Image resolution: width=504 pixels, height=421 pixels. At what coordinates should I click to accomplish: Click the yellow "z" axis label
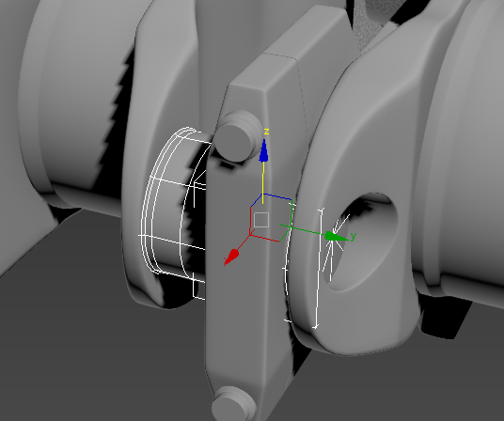pos(266,132)
